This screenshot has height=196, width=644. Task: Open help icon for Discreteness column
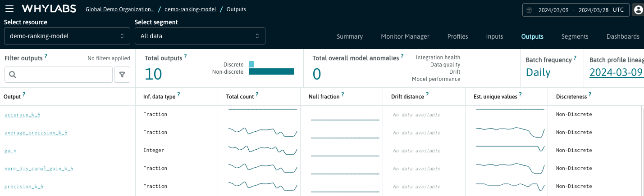tap(590, 95)
